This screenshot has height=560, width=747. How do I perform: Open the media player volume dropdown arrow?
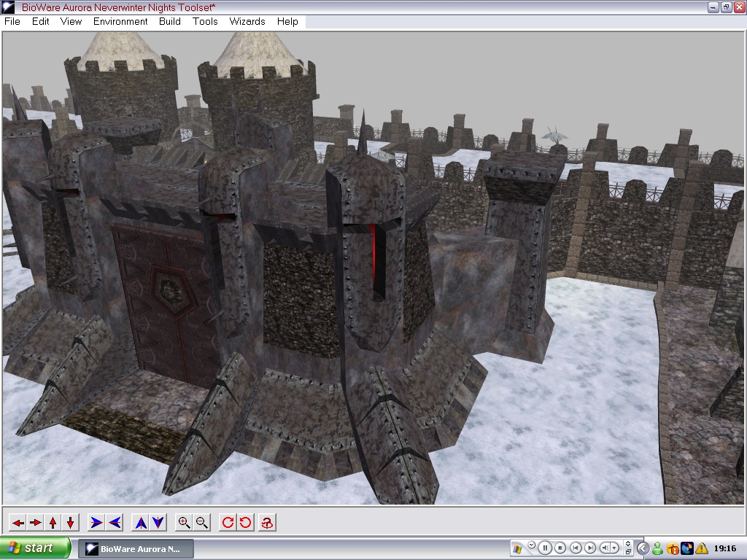pos(615,548)
